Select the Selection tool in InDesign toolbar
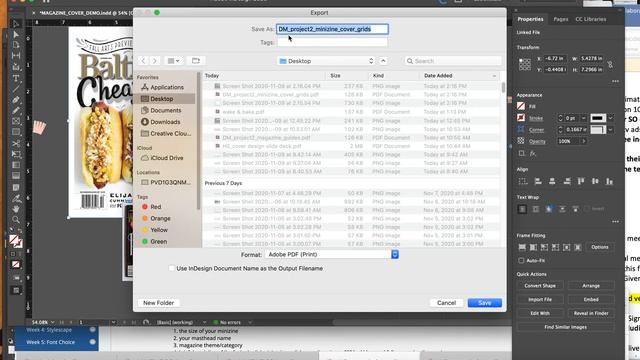The image size is (640, 360). click(x=16, y=24)
